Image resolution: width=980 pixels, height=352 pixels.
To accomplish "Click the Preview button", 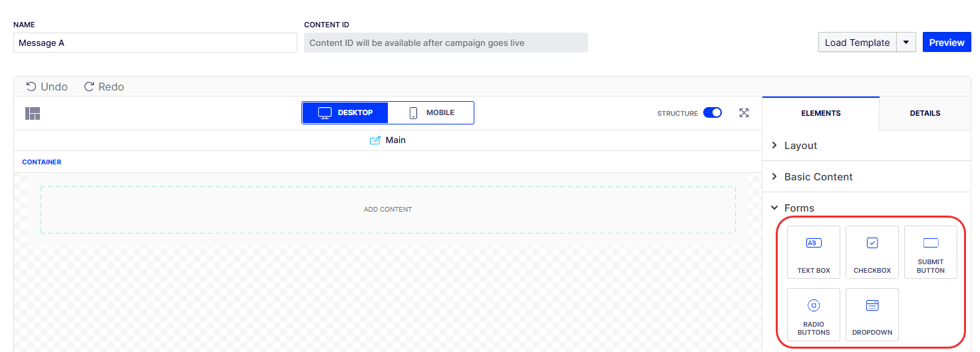I will (946, 43).
